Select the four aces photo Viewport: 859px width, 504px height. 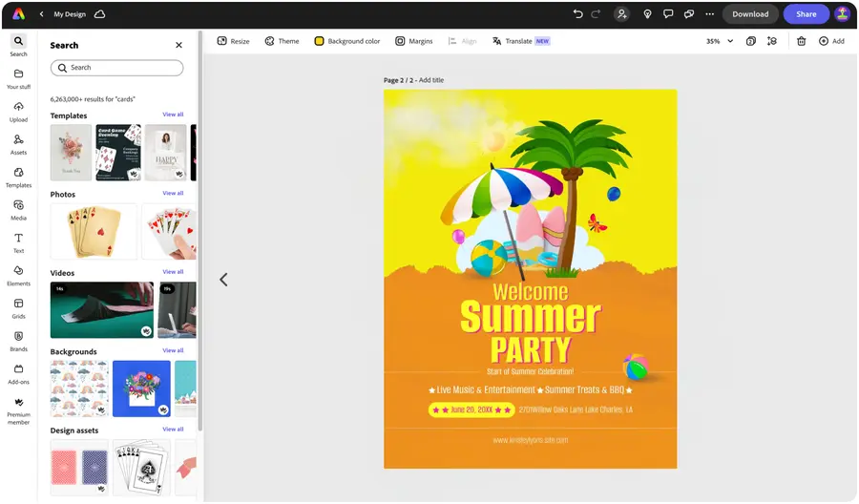point(94,231)
